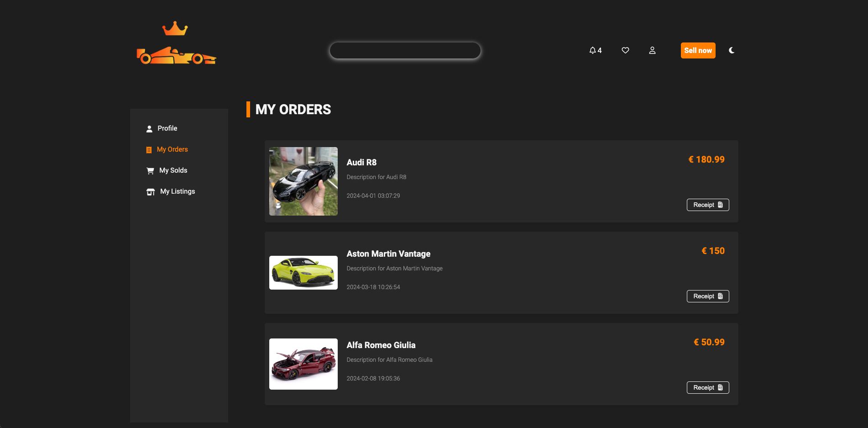Open Receipt for Audi R8 order
Image resolution: width=868 pixels, height=428 pixels.
coord(708,205)
